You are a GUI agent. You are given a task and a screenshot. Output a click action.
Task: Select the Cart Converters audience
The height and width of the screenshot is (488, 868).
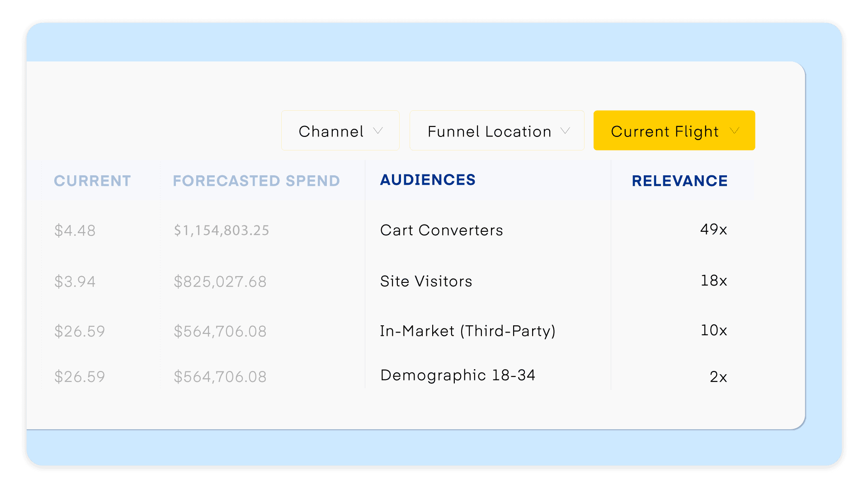coord(441,230)
